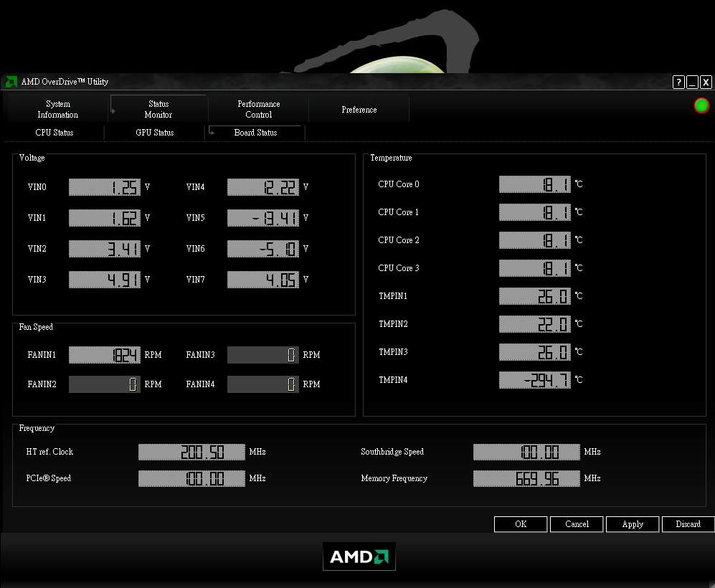
Task: Click the "Temperature" group label
Action: coord(391,158)
